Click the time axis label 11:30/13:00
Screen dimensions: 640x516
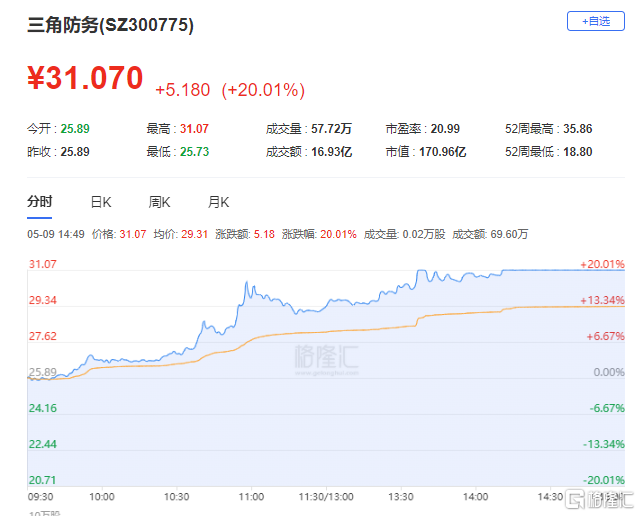326,497
